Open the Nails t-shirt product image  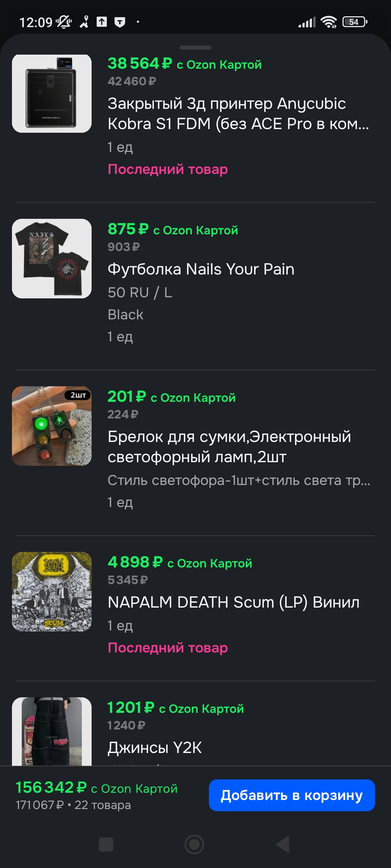coord(52,259)
